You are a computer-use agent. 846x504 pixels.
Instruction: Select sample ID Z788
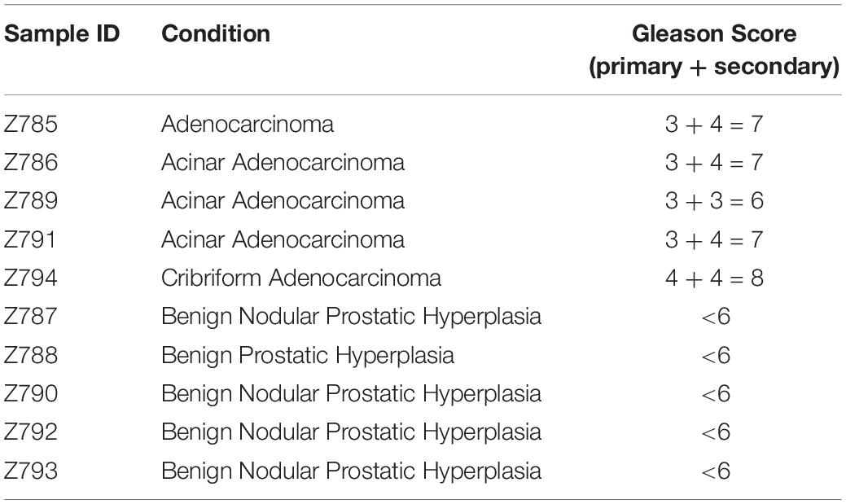pyautogui.click(x=31, y=355)
